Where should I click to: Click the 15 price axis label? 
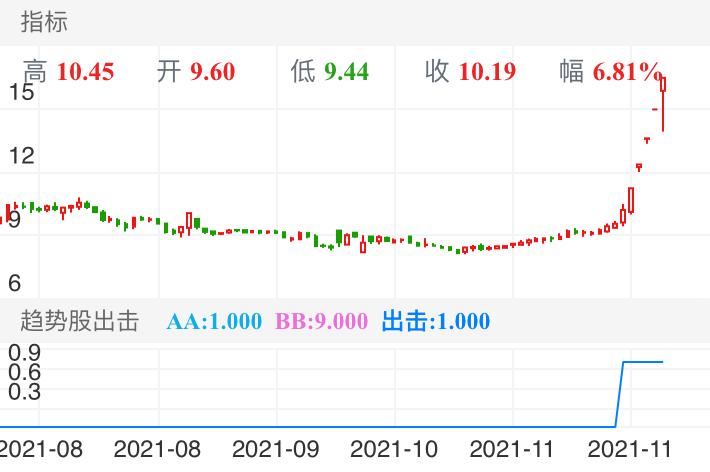[x=21, y=92]
